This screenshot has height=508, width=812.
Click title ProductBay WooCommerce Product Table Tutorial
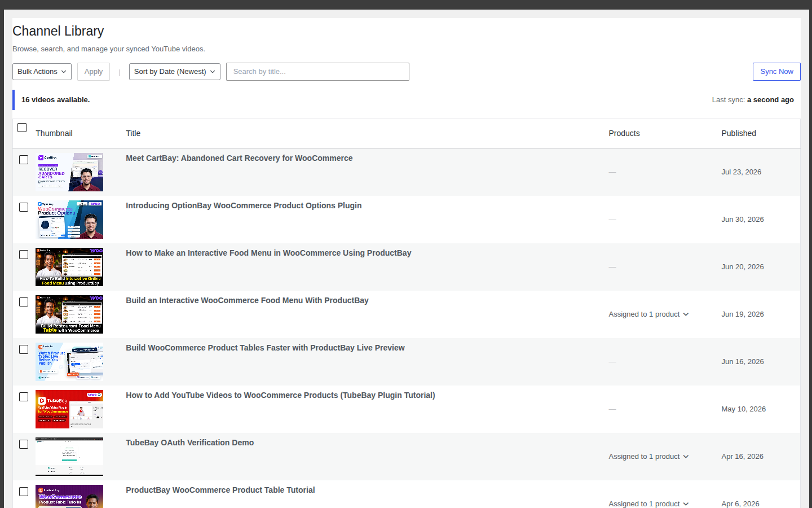point(220,490)
